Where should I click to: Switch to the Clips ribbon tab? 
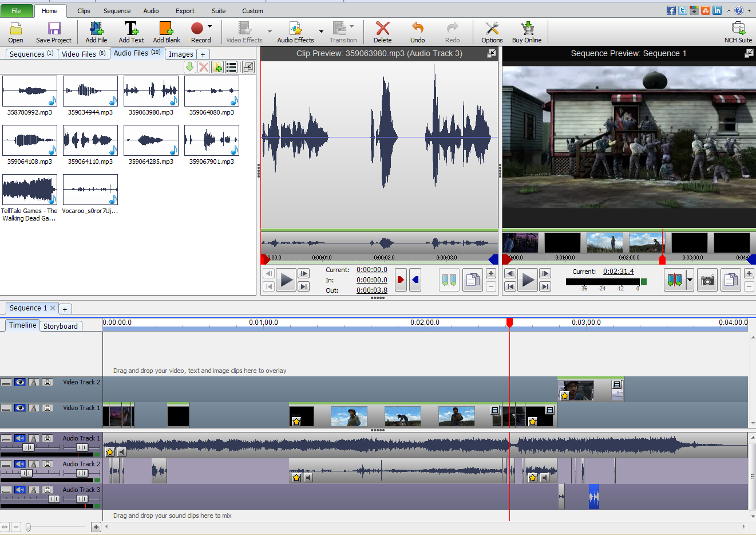pyautogui.click(x=84, y=11)
